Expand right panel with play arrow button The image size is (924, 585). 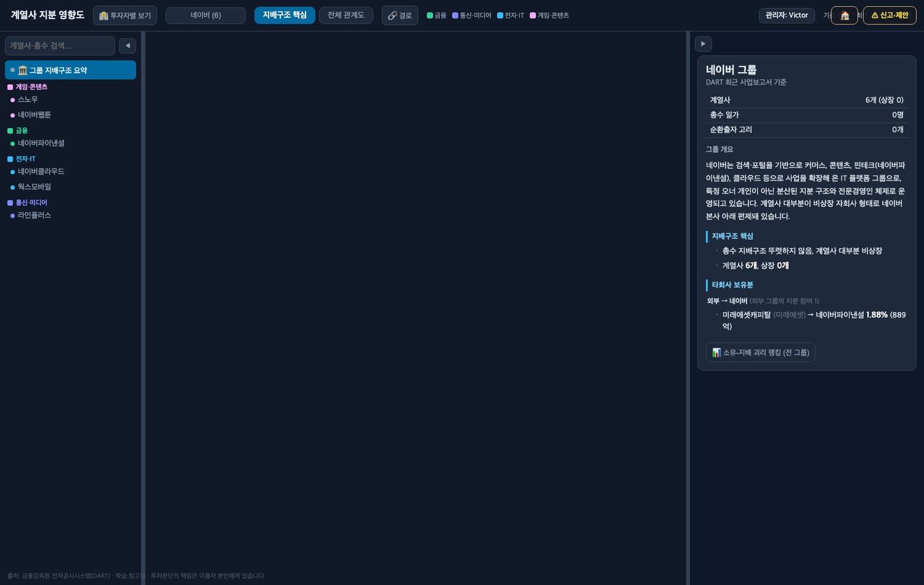click(x=703, y=44)
